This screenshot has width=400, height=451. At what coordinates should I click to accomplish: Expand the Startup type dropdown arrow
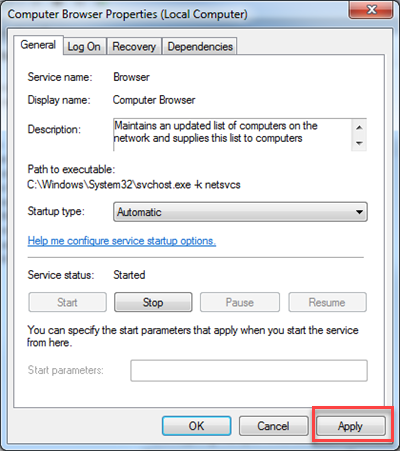tap(359, 212)
